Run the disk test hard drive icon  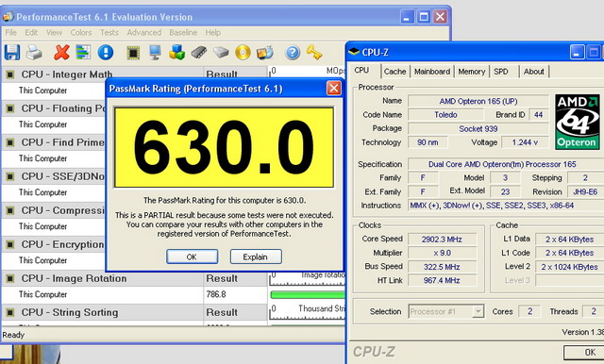tap(221, 52)
